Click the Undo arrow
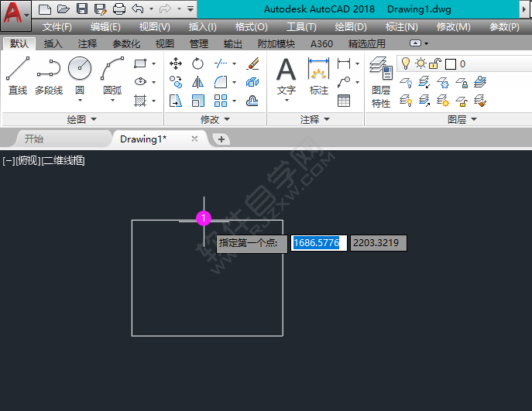Viewport: 532px width, 411px height. [x=138, y=9]
